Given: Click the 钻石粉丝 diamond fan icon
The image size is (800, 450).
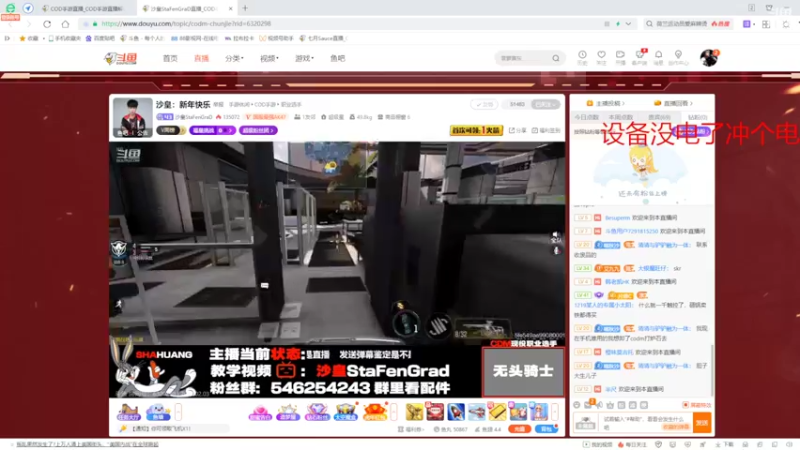Looking at the screenshot, I should coord(317,412).
